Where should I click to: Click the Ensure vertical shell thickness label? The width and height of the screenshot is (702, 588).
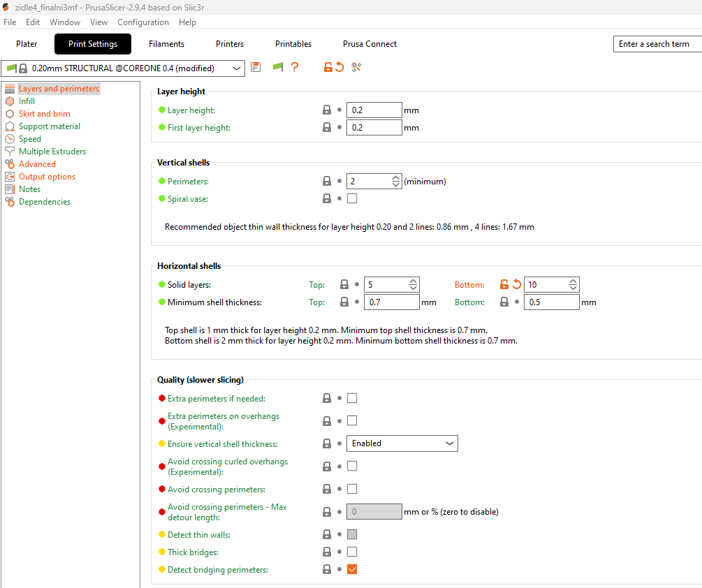point(223,444)
